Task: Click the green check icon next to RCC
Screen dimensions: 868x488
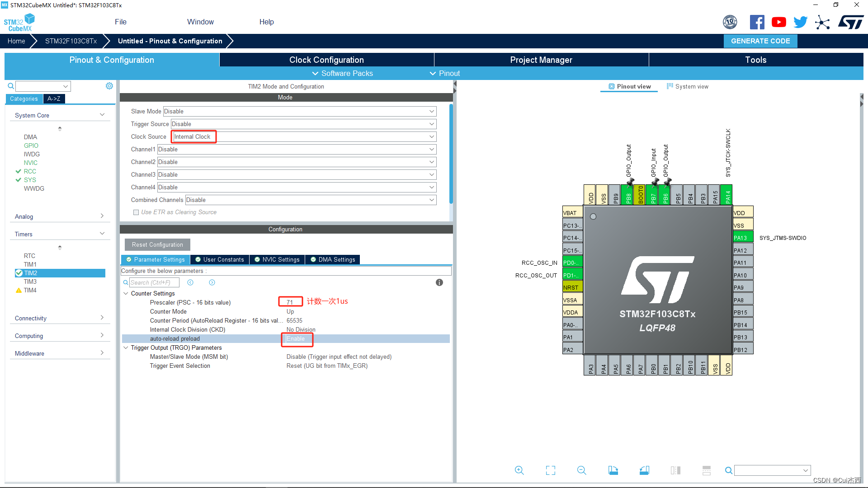Action: (19, 171)
